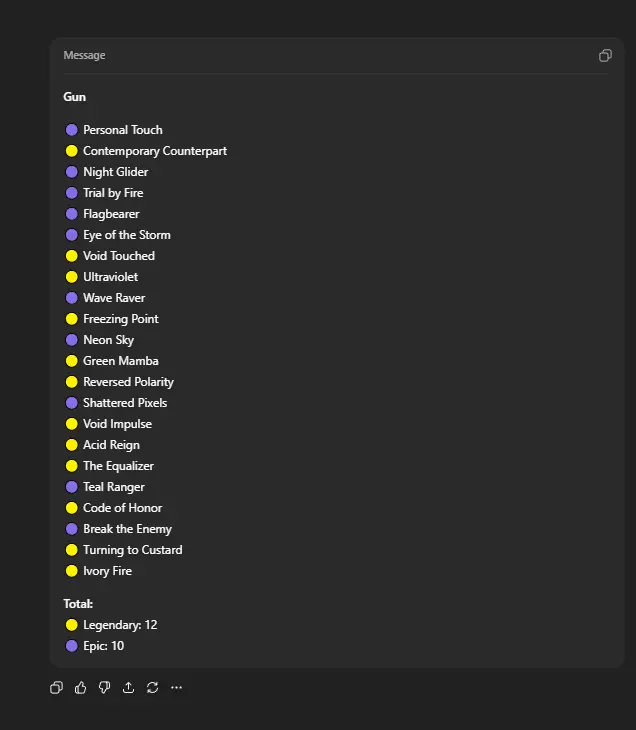Give the response a thumbs down
Screen dimensions: 636x730
(104, 688)
